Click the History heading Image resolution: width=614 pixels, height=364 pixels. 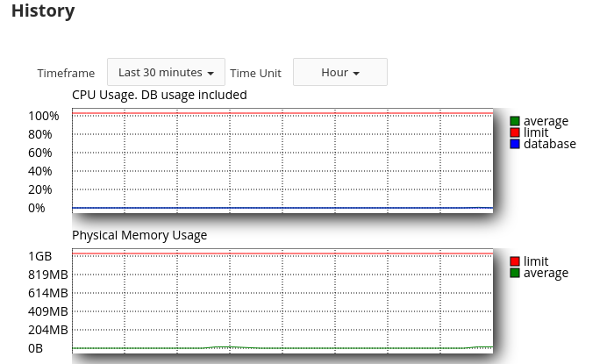tap(43, 11)
